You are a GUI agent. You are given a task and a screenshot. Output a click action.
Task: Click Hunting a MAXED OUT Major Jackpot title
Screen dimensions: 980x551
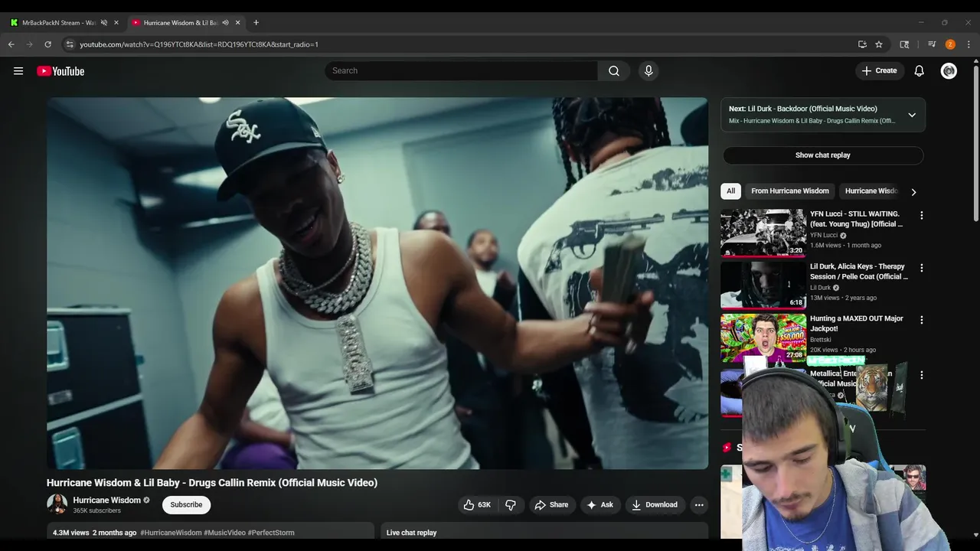857,323
